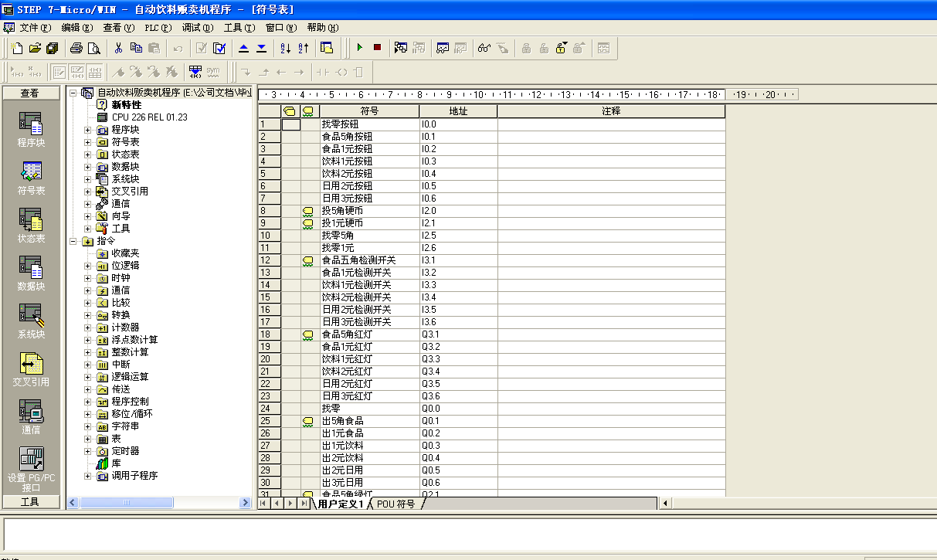Screen dimensions: 937x560
Task: Click address cell I2.0
Action: point(458,210)
